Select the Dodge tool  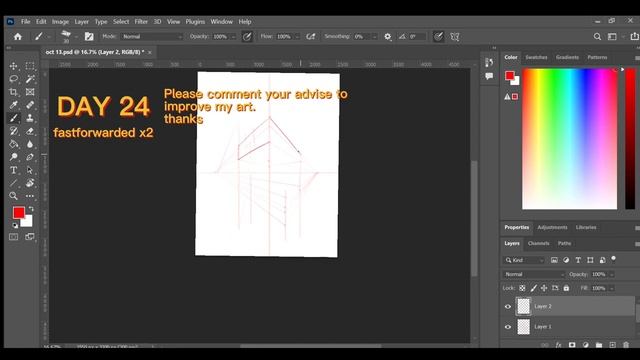tap(13, 157)
